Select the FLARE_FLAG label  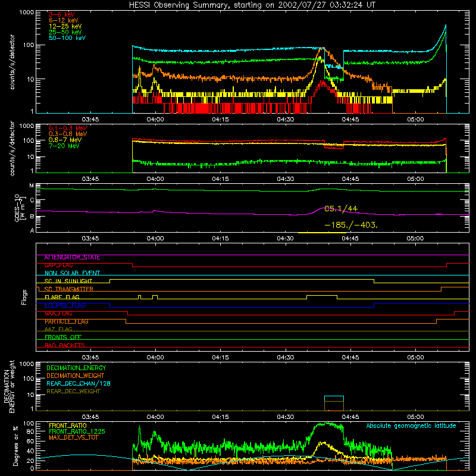pyautogui.click(x=62, y=297)
